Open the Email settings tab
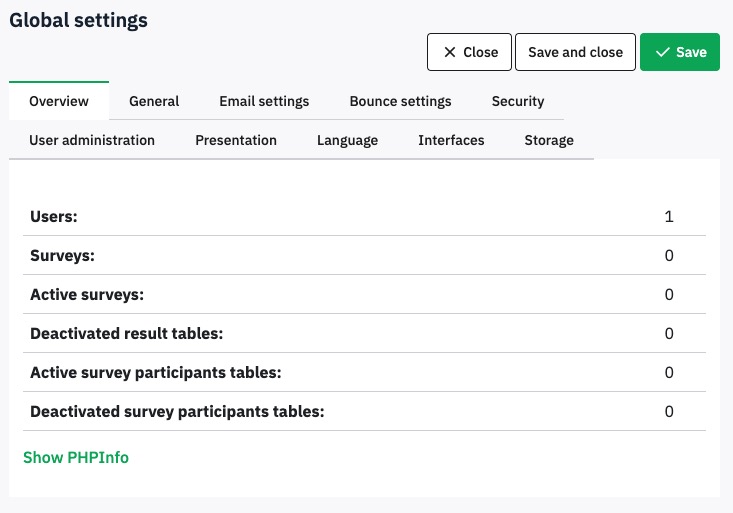 coord(264,101)
